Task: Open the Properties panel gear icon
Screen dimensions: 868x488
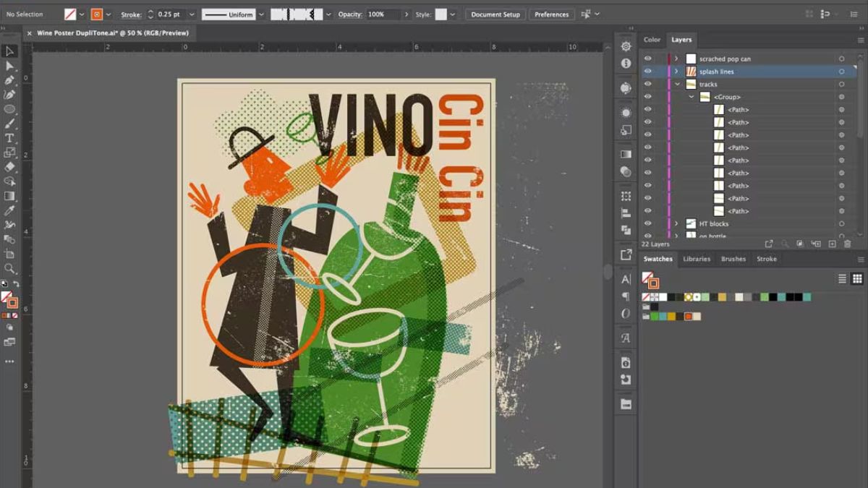Action: 626,47
